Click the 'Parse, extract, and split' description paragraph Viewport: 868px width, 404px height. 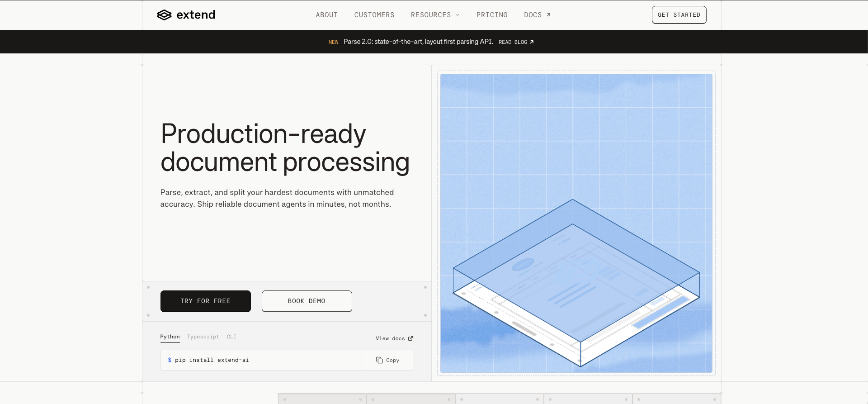click(277, 198)
